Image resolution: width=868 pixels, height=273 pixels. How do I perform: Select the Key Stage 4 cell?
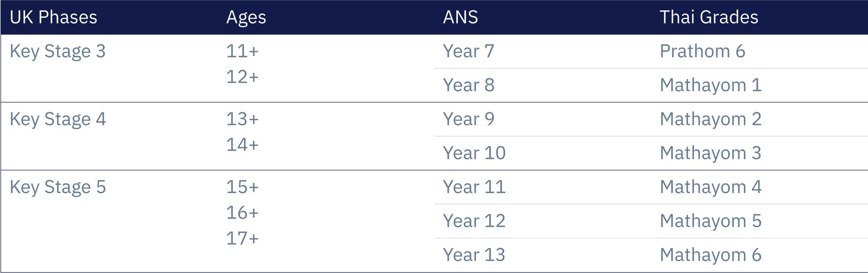coord(58,119)
